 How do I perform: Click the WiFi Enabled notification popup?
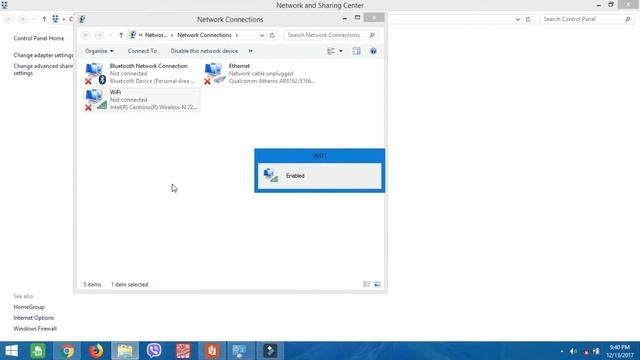point(320,171)
